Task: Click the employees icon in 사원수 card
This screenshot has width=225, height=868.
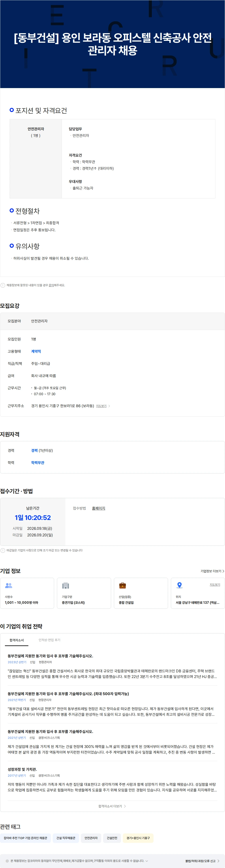Action: click(x=9, y=585)
